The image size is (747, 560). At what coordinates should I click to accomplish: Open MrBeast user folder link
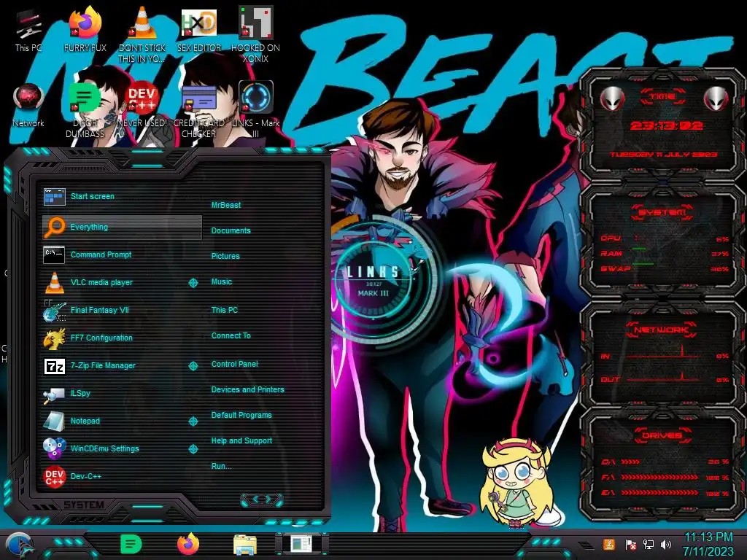pos(226,205)
